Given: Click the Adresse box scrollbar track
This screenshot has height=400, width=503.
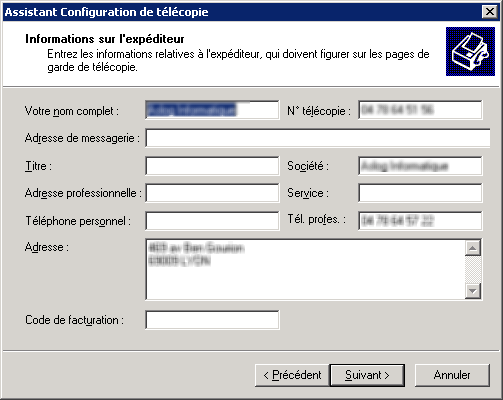Looking at the screenshot, I should 473,269.
